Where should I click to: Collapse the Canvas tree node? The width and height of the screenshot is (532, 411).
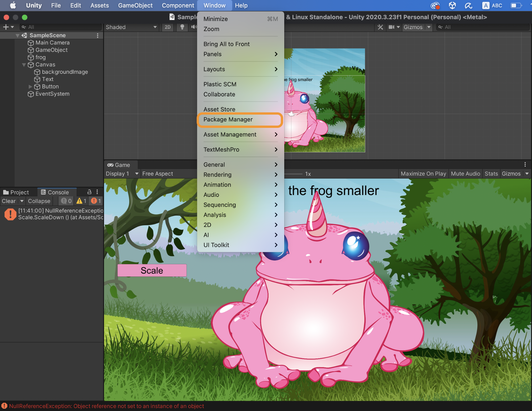pos(24,65)
